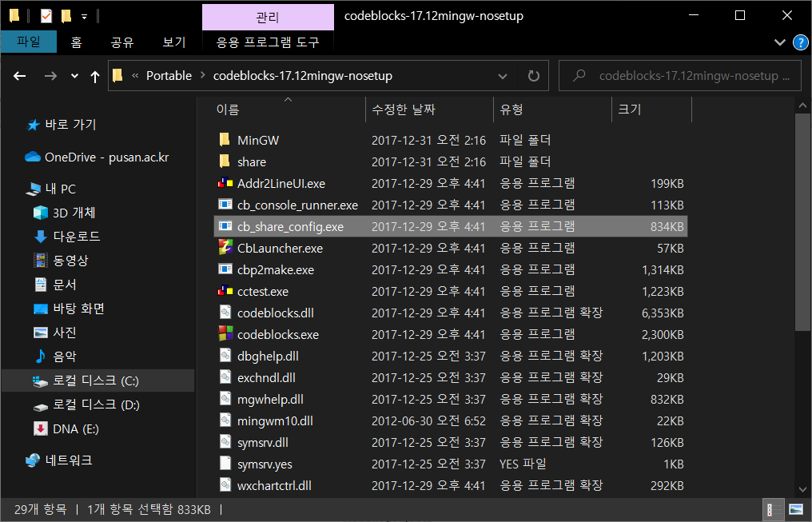Open 문서 folder in sidebar
The height and width of the screenshot is (522, 812).
55,285
